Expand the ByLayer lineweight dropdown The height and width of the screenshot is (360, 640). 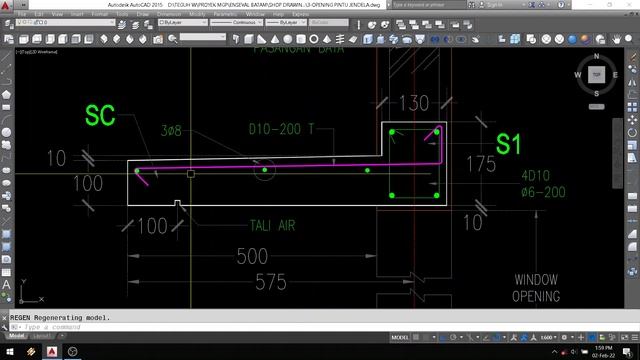pos(303,22)
